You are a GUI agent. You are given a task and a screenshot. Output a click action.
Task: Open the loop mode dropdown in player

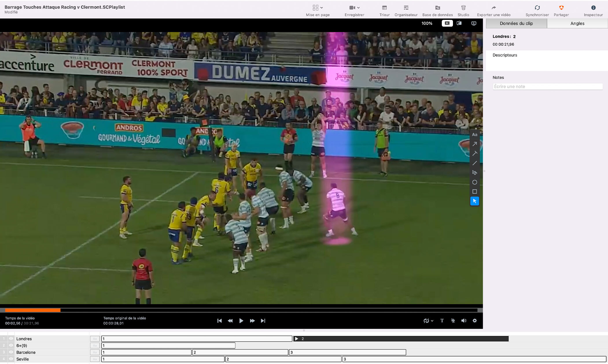(432, 321)
